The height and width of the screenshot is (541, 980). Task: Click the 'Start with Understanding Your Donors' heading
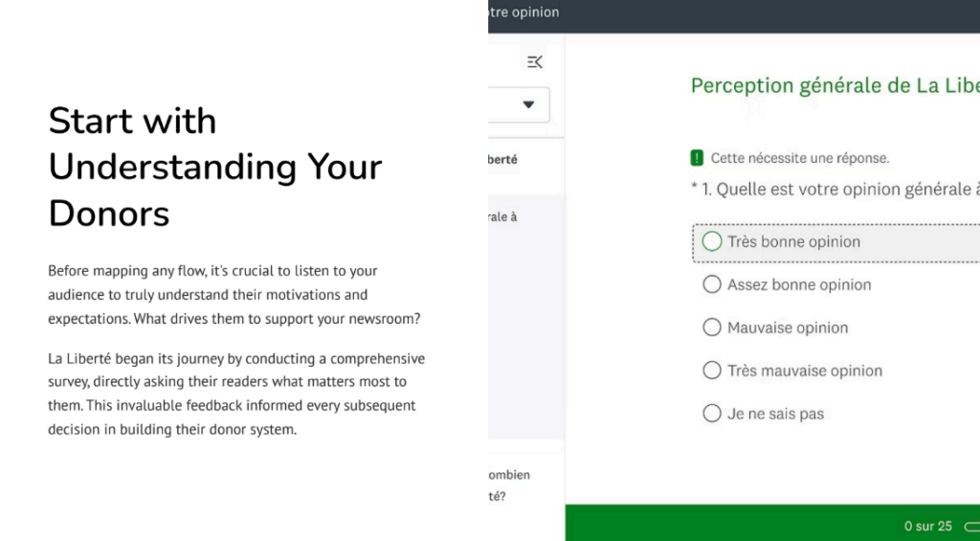(215, 167)
